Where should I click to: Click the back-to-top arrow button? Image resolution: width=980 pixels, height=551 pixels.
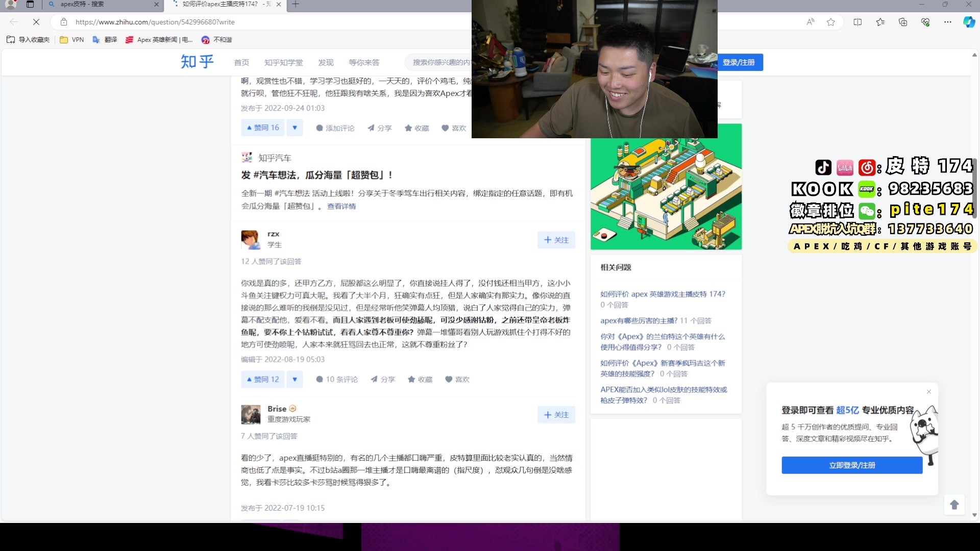954,505
